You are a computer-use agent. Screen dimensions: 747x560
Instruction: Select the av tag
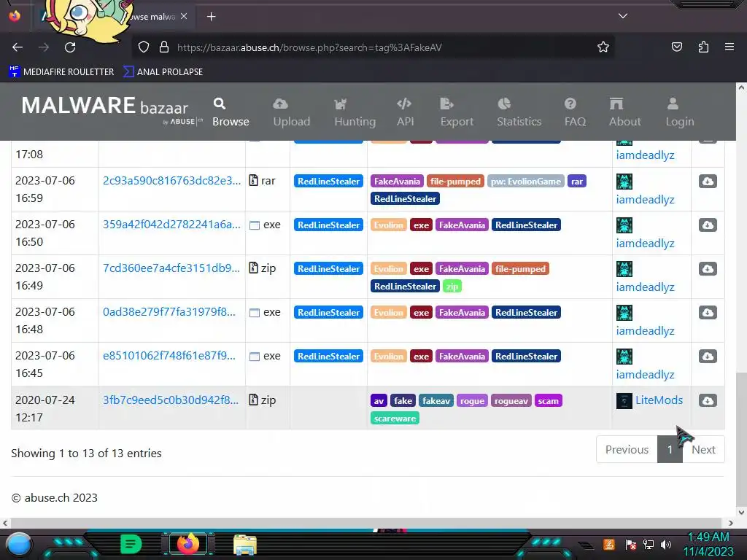[x=379, y=400]
